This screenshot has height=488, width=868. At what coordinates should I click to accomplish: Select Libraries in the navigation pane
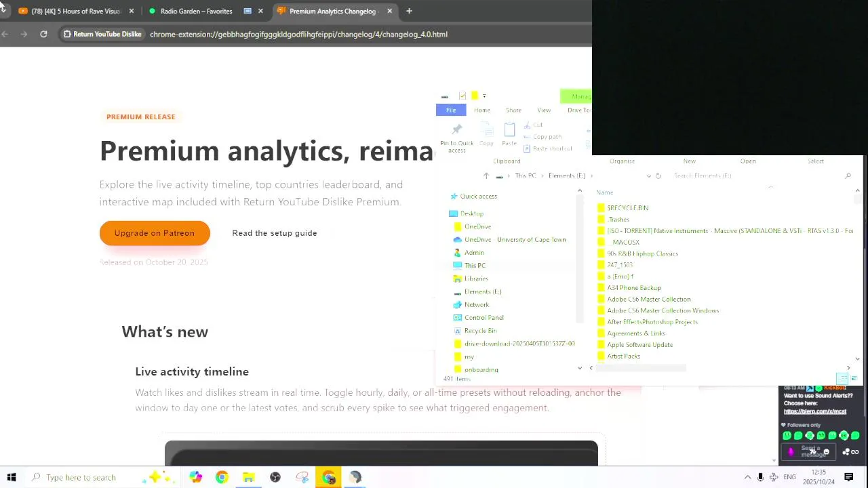click(471, 279)
